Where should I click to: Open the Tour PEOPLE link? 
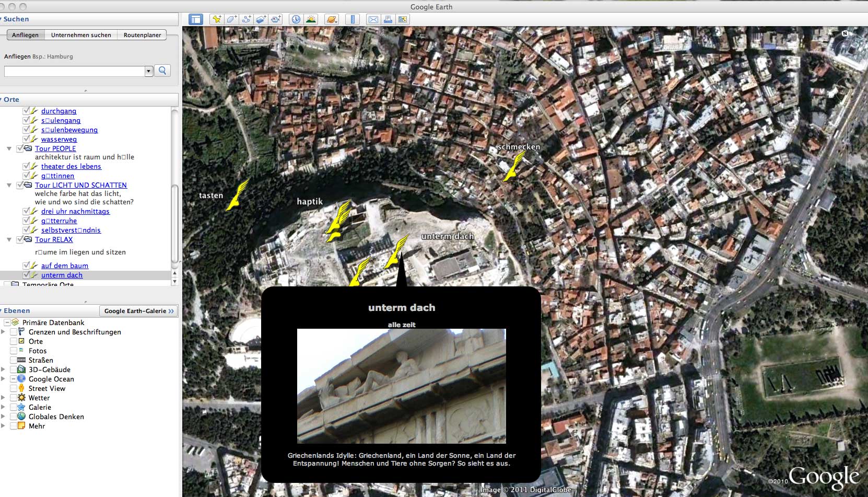pyautogui.click(x=55, y=148)
